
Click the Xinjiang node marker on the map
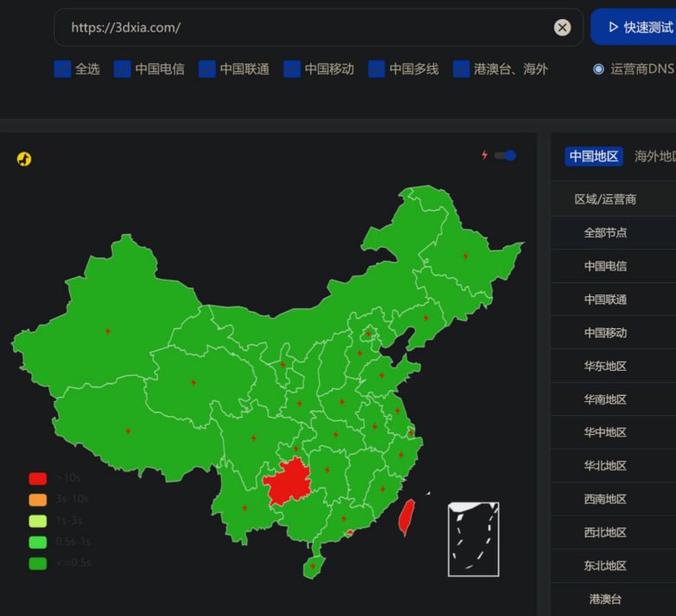(107, 331)
